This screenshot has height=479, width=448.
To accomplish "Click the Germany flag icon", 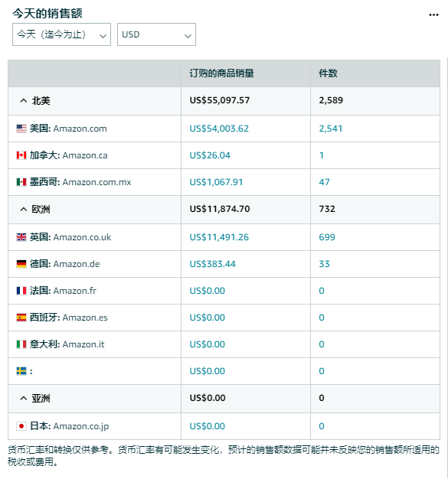I will tap(21, 264).
